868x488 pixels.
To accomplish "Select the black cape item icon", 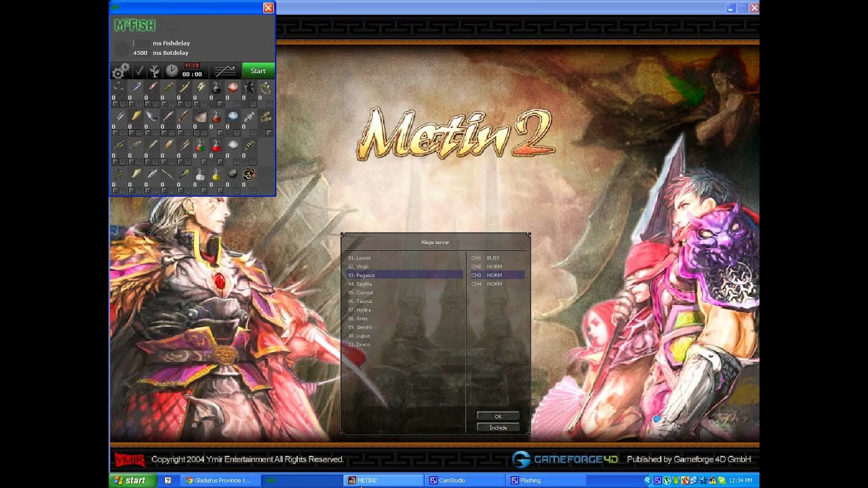I will (x=249, y=87).
